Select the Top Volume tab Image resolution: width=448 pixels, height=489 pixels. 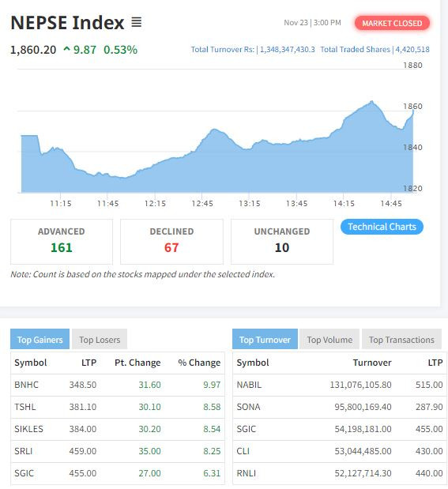(329, 340)
